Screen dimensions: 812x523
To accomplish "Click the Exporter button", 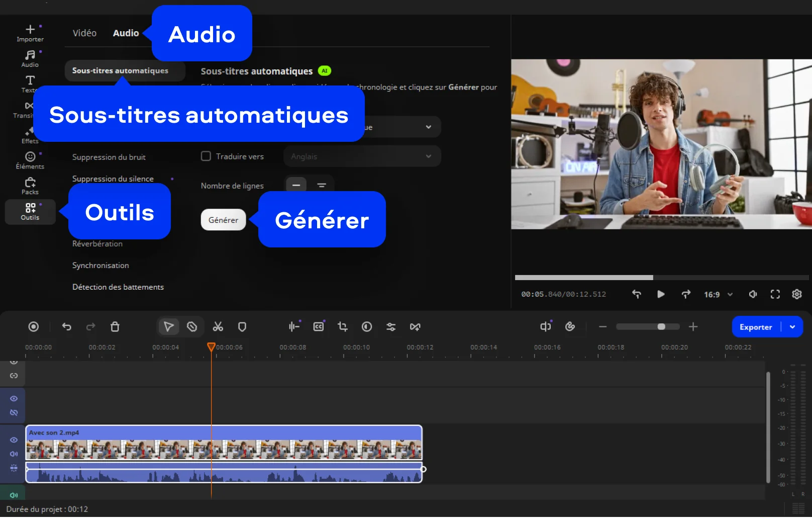I will pos(756,327).
